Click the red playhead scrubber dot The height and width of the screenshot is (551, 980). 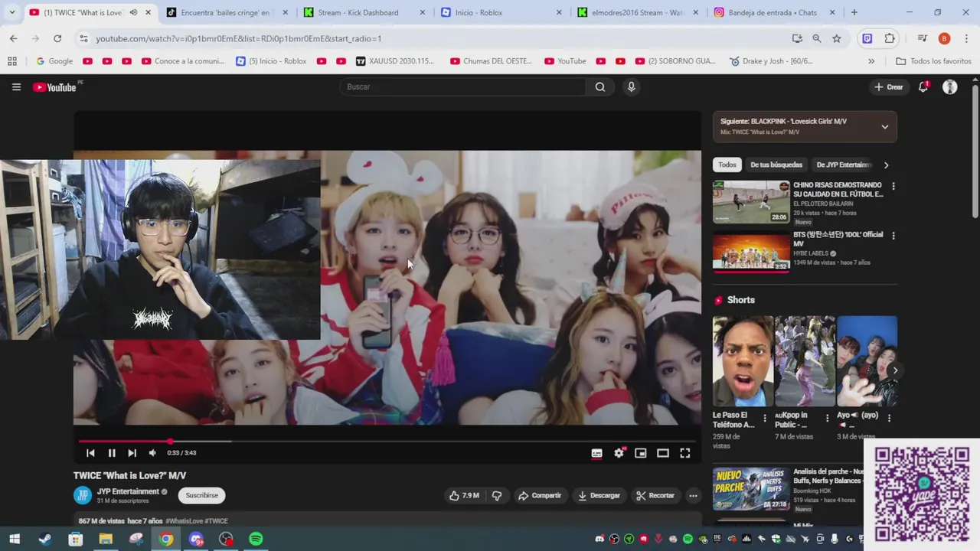click(170, 442)
